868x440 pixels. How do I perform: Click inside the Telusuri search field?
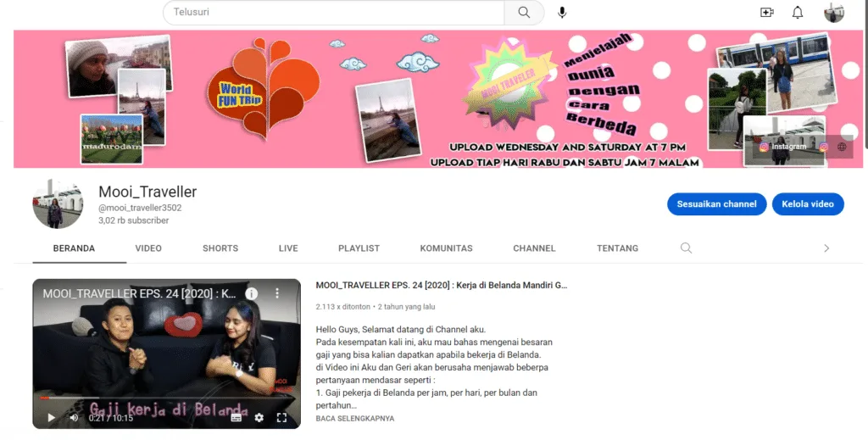pos(335,13)
